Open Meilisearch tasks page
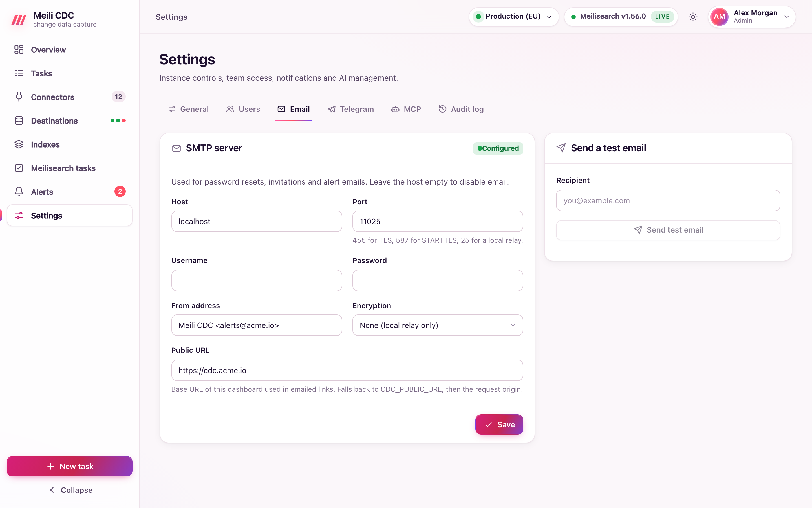The width and height of the screenshot is (812, 508). [x=69, y=168]
